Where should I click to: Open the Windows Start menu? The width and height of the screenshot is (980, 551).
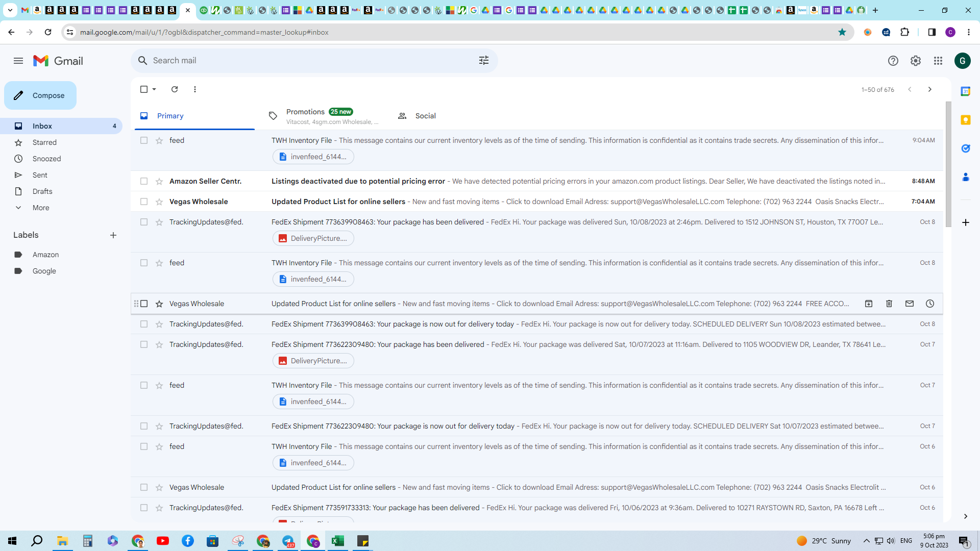(x=12, y=541)
